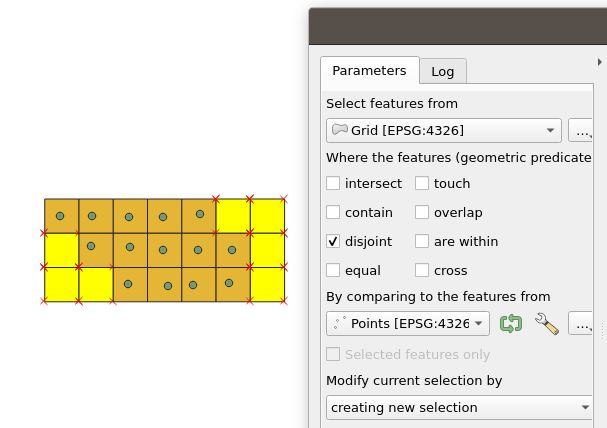Toggle the Selected features only checkbox
The height and width of the screenshot is (428, 607).
[x=333, y=354]
